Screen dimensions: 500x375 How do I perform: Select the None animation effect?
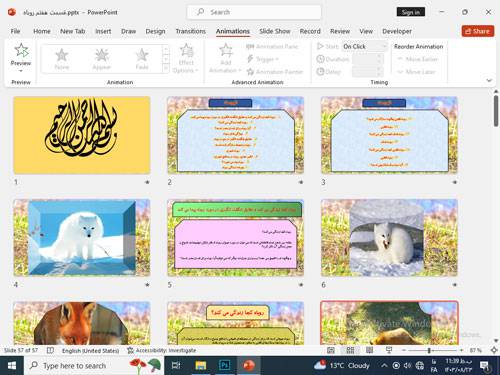coord(62,59)
